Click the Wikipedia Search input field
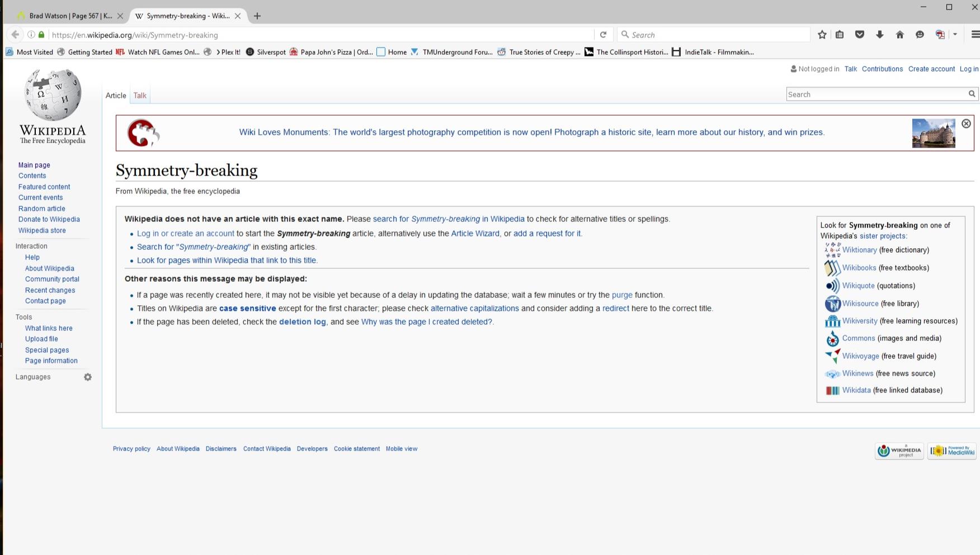 coord(877,94)
